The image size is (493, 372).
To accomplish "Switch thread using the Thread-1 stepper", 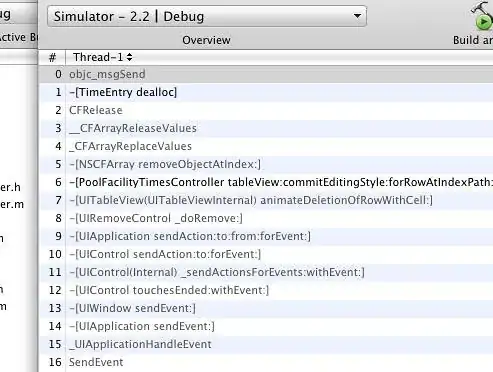I will 129,57.
